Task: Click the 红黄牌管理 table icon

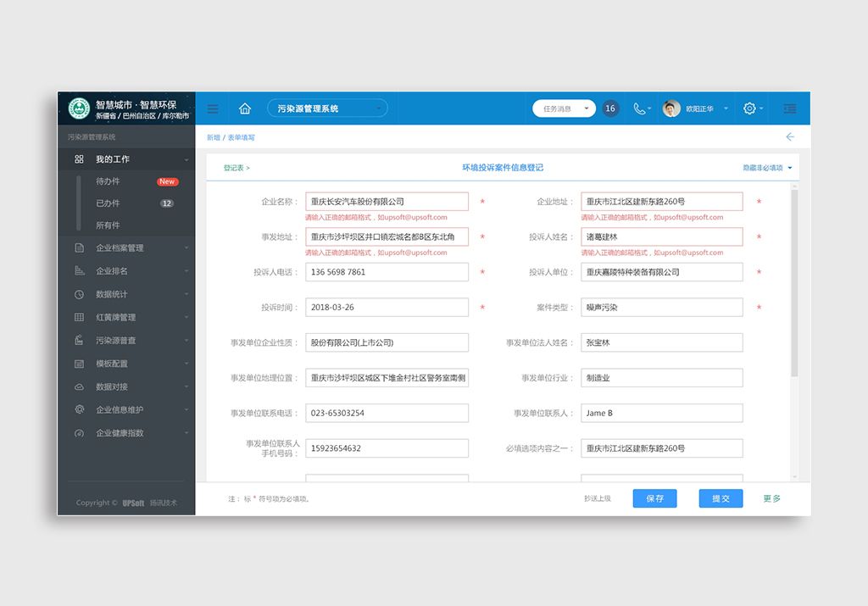Action: coord(79,318)
